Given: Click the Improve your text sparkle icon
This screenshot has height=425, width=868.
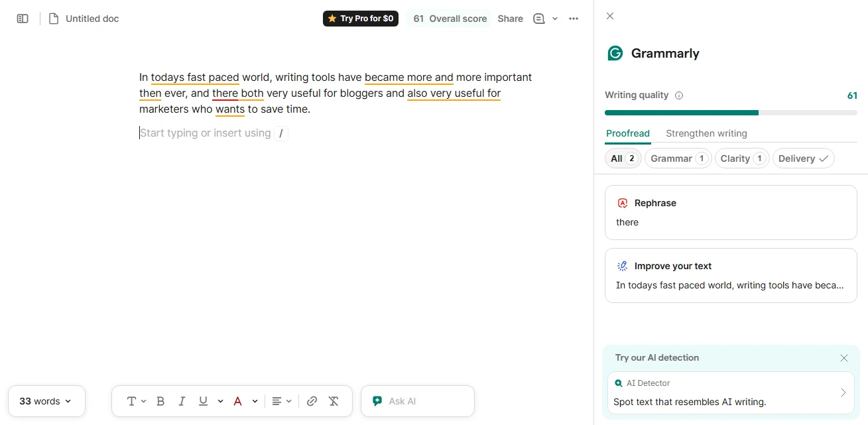Looking at the screenshot, I should [x=623, y=266].
